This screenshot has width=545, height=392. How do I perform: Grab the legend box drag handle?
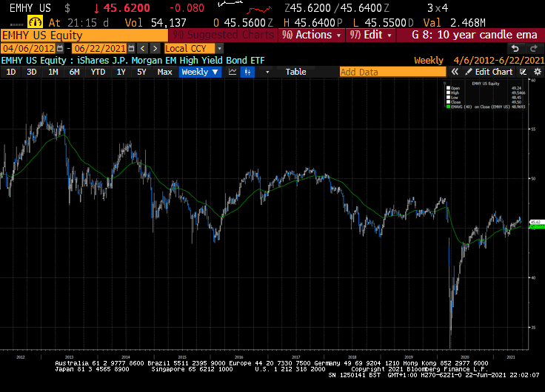(444, 84)
